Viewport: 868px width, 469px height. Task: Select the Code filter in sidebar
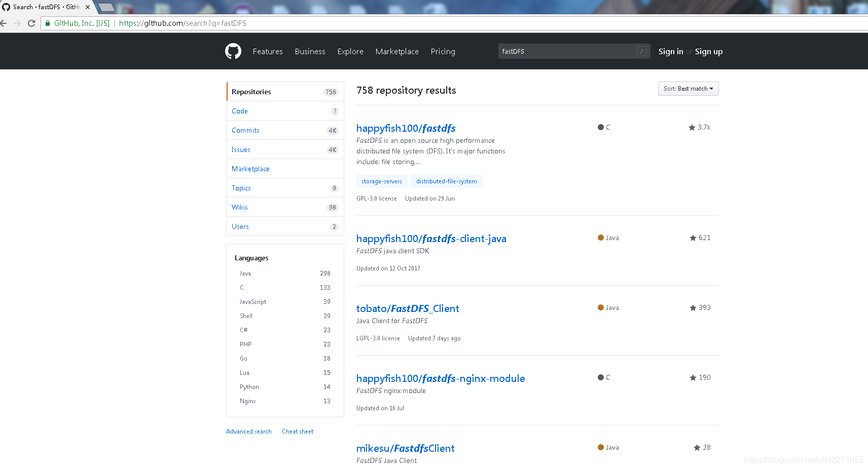[285, 111]
